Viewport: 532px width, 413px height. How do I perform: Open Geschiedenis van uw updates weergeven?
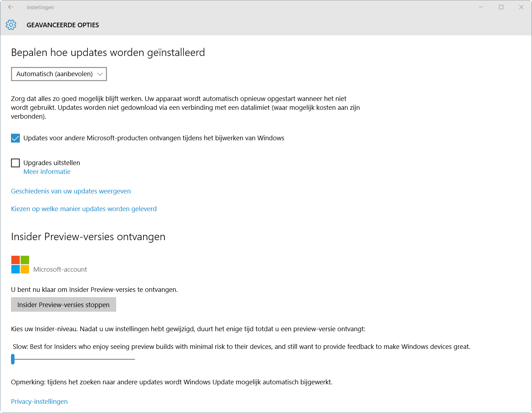(x=71, y=191)
